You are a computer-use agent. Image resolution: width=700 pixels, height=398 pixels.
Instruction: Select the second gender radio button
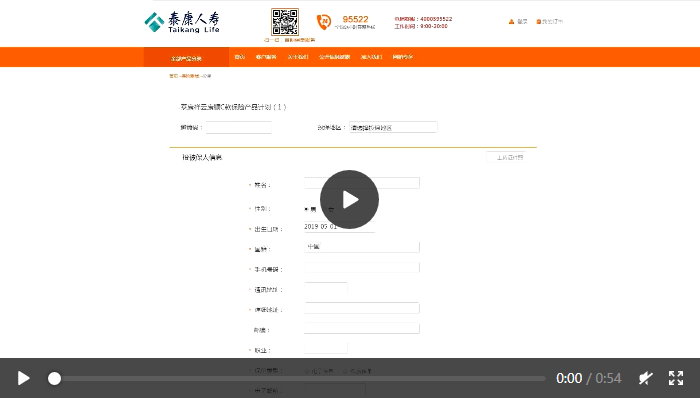(x=325, y=209)
